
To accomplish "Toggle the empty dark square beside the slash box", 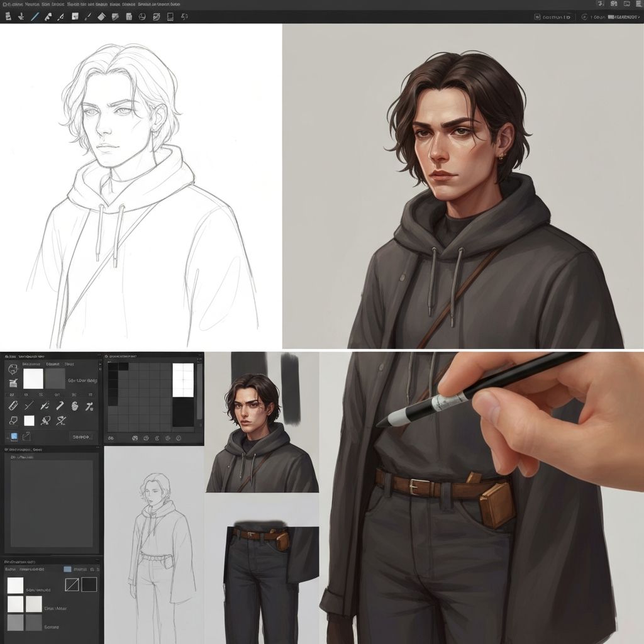I will pos(89,584).
